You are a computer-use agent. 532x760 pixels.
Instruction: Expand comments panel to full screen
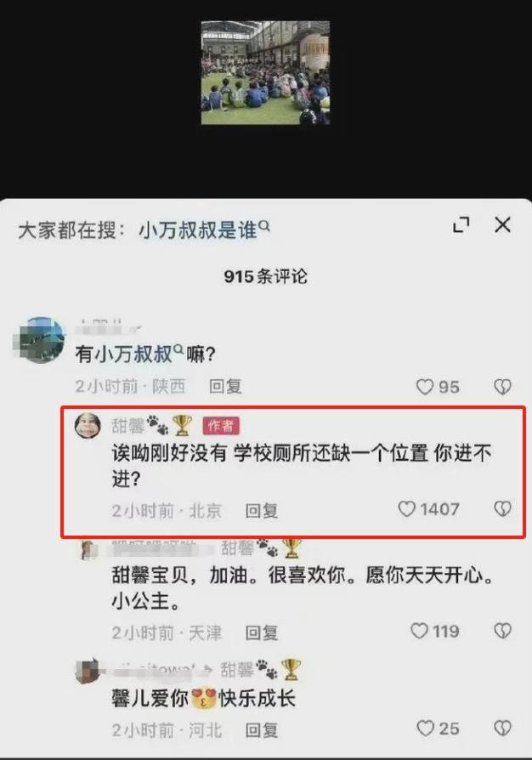[x=461, y=225]
